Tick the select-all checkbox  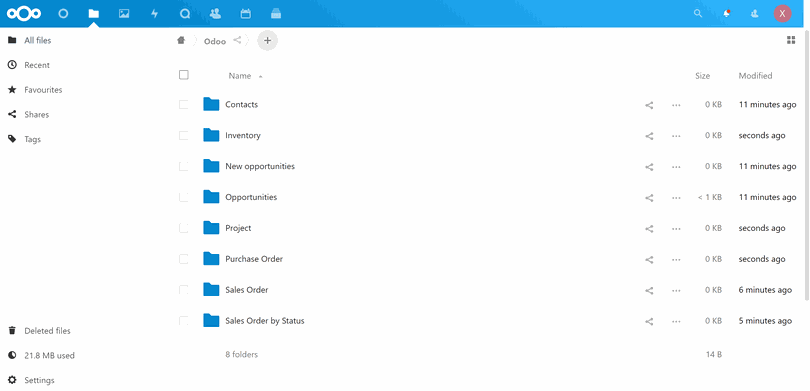(x=184, y=75)
